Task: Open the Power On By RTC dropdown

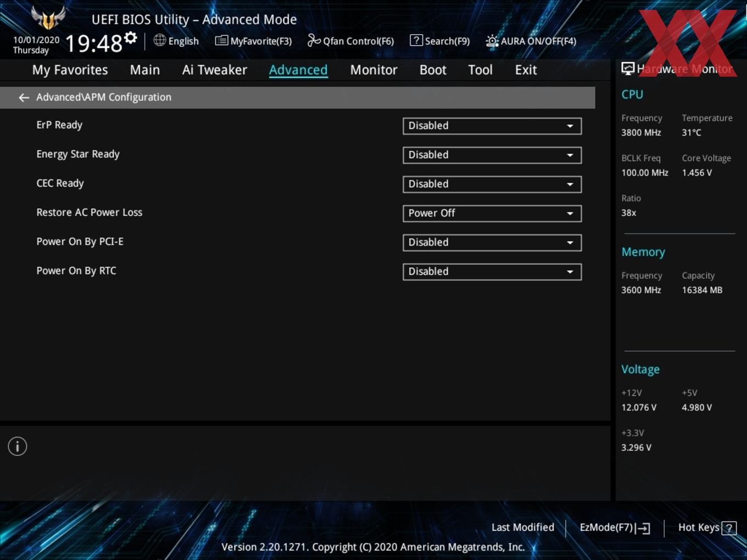Action: (492, 271)
